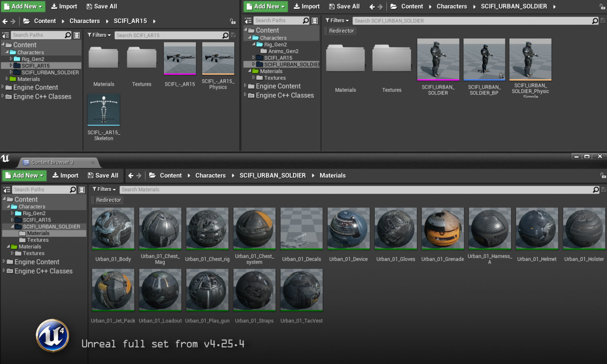Image resolution: width=607 pixels, height=364 pixels.
Task: Open path picker folder icon before Content in SCIFI_AR15 browser
Action: tap(26, 21)
